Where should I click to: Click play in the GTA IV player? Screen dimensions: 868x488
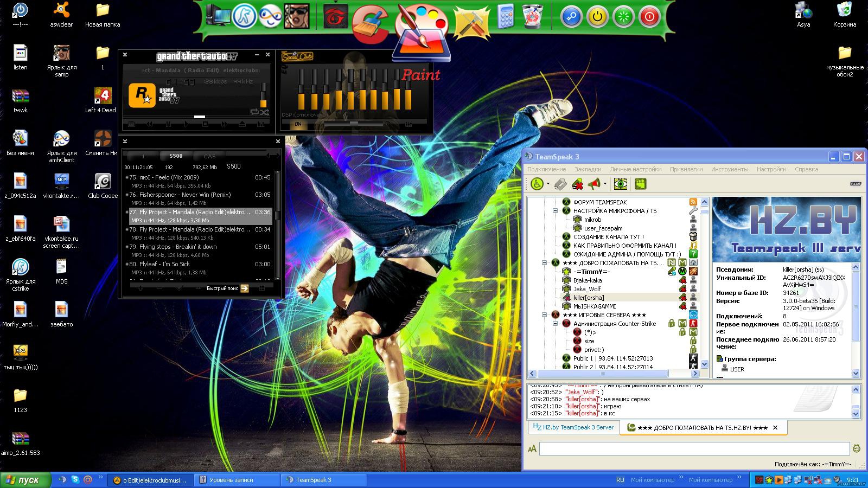point(187,124)
